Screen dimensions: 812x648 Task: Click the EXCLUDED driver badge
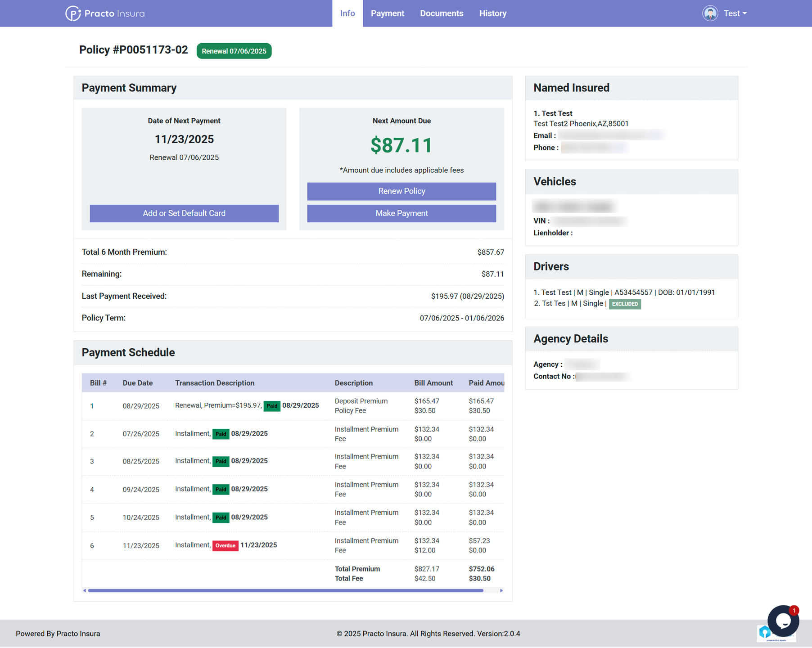click(x=624, y=304)
